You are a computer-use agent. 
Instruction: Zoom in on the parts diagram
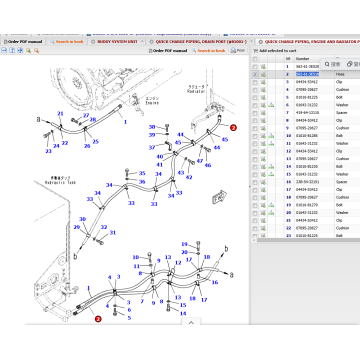pos(28,50)
